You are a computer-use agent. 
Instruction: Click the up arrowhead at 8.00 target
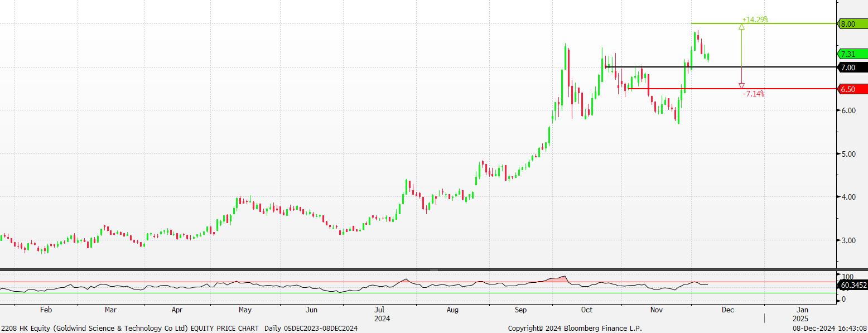point(741,26)
